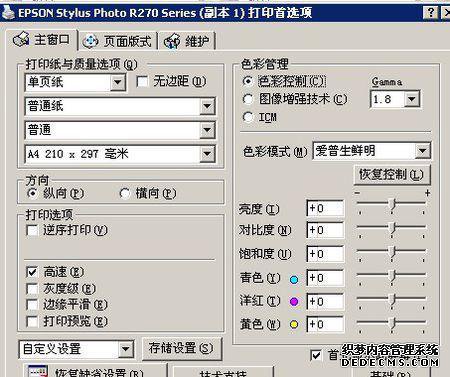The height and width of the screenshot is (377, 450).
Task: Click the 恢复缺省设置 button
Action: (95, 371)
